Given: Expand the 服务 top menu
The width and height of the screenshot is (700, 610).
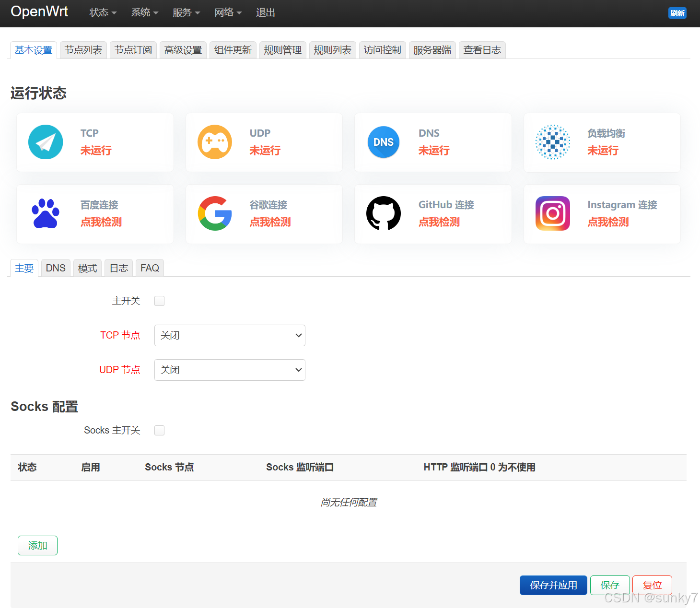Looking at the screenshot, I should pyautogui.click(x=187, y=12).
